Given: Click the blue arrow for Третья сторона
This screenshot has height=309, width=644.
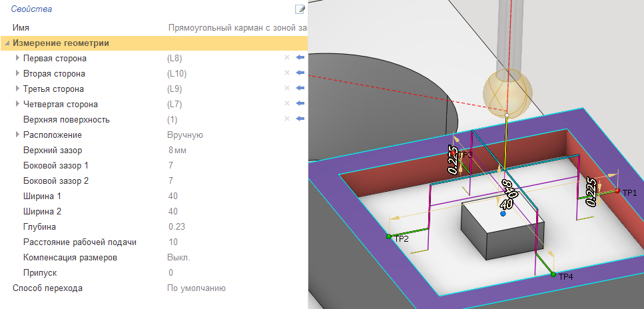Looking at the screenshot, I should click(300, 89).
